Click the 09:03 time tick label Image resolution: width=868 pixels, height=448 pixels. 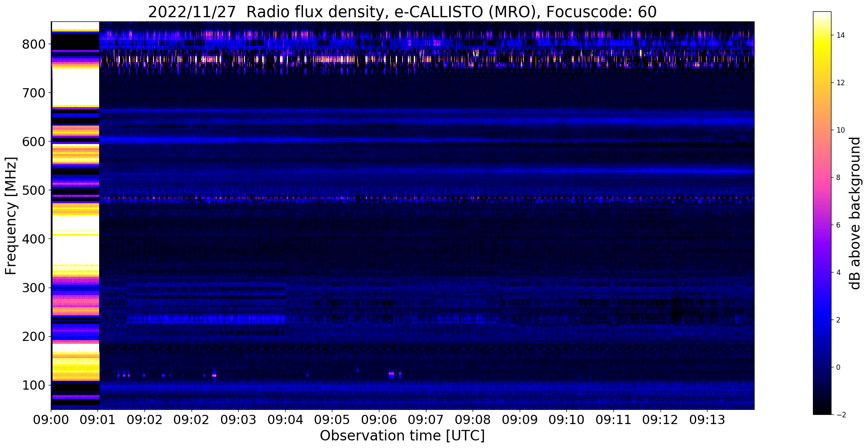click(239, 420)
